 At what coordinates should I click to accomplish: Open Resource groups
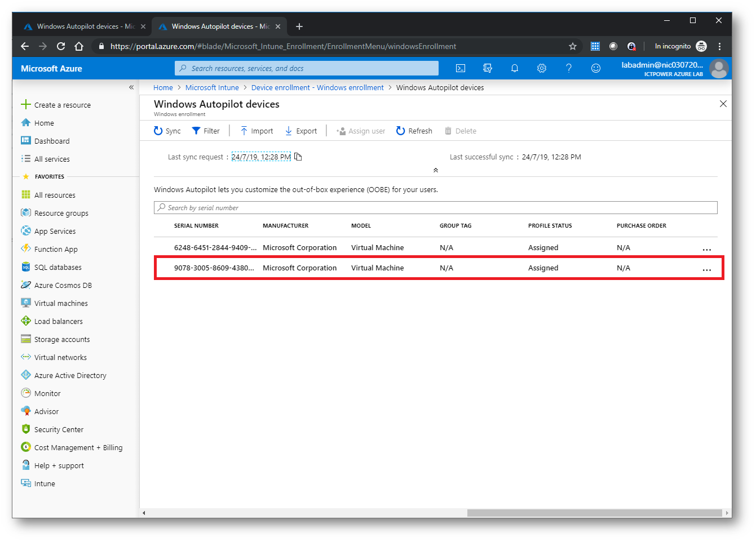click(55, 213)
